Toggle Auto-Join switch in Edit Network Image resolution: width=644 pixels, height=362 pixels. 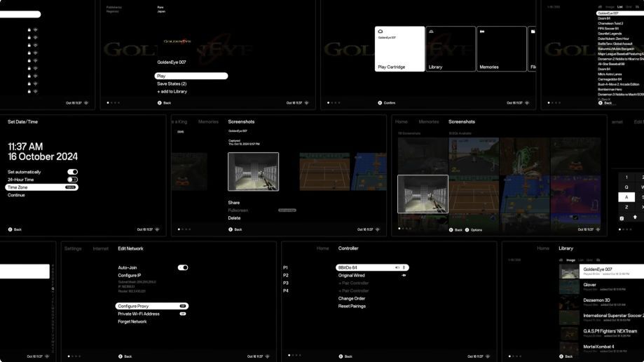(x=183, y=268)
